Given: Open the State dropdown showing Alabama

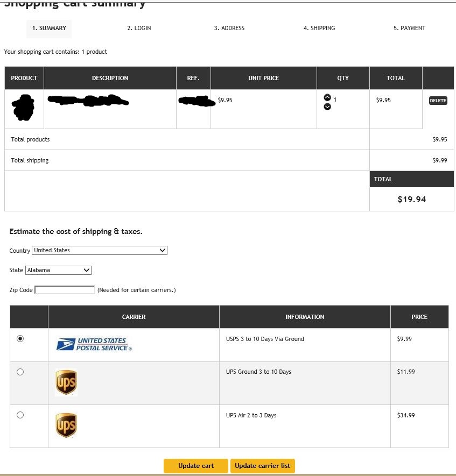Looking at the screenshot, I should tap(59, 271).
